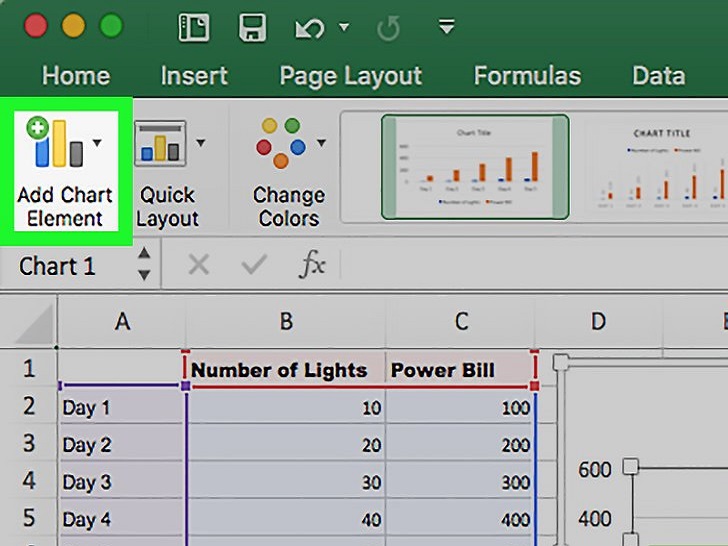Screen dimensions: 728x546
Task: Select row 4 header
Action: tap(29, 480)
